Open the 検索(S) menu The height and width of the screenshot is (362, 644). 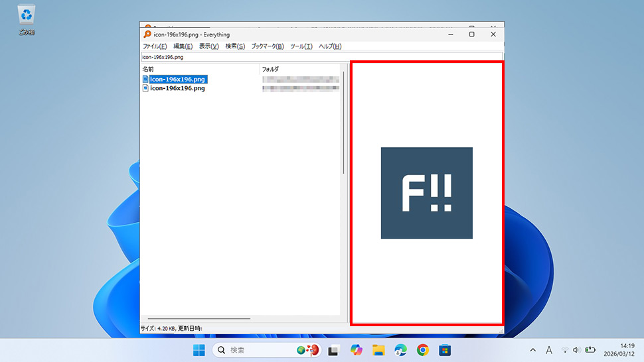point(235,46)
